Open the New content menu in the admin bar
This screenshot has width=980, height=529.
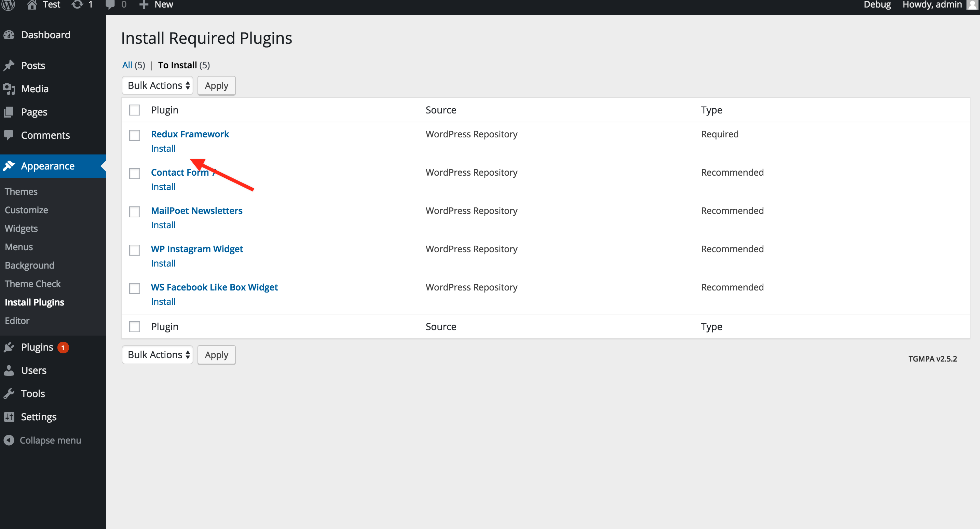156,4
